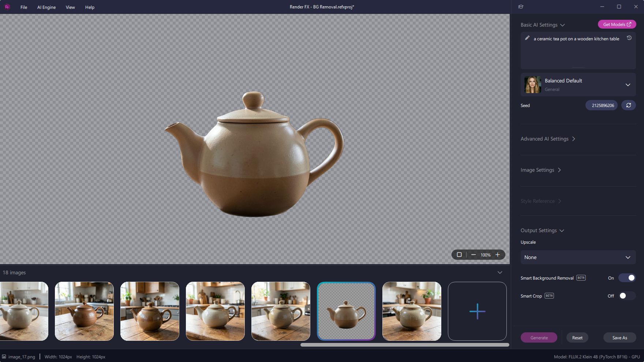The image size is (644, 362).
Task: Open the Balanced Default model preset dropdown
Action: (x=578, y=85)
